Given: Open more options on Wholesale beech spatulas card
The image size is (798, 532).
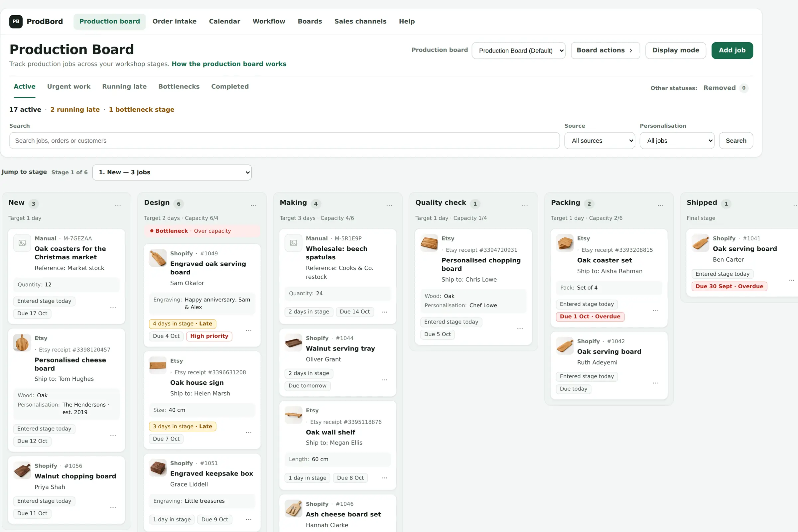Looking at the screenshot, I should pos(384,312).
